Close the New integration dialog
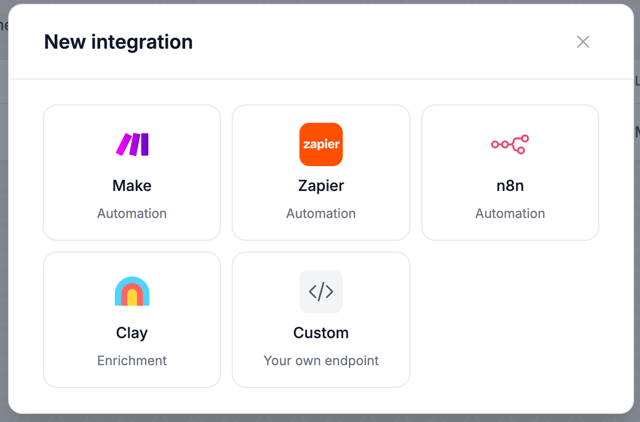Viewport: 640px width, 422px height. pos(583,42)
